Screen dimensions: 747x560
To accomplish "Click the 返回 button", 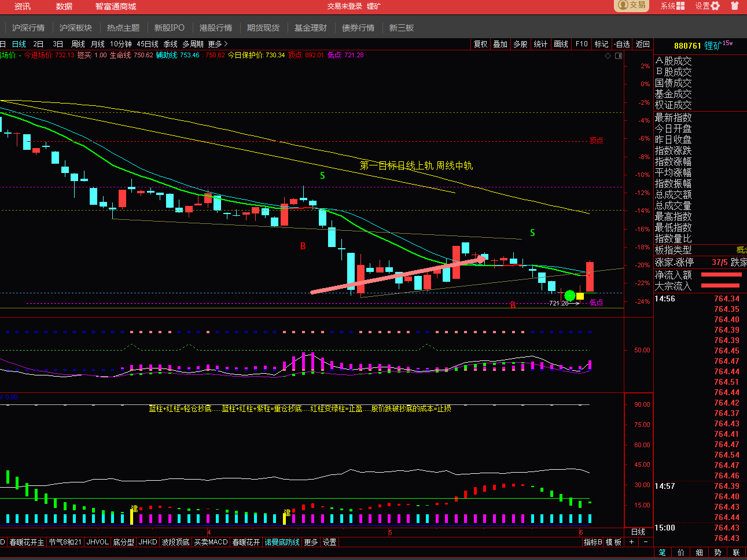I will [x=643, y=44].
